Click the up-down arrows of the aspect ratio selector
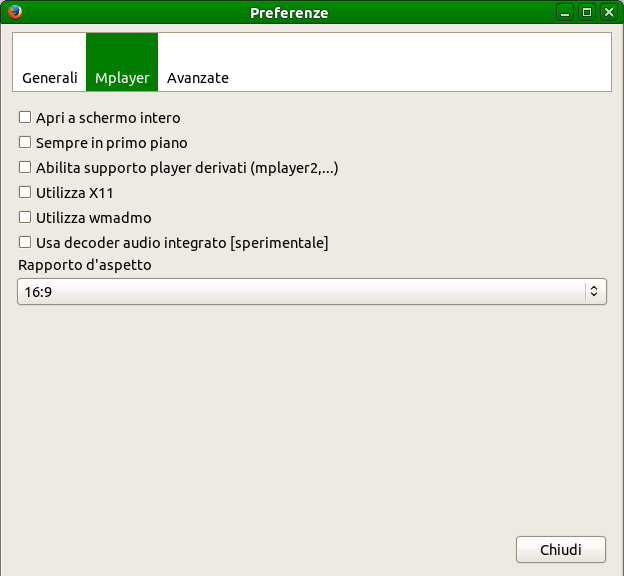 pos(593,291)
